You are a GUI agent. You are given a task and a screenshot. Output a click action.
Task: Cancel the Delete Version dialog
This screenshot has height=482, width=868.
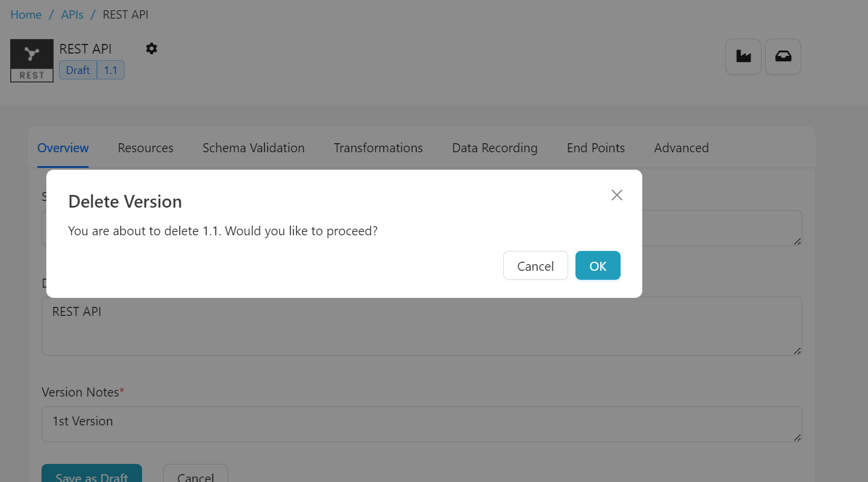click(x=535, y=266)
